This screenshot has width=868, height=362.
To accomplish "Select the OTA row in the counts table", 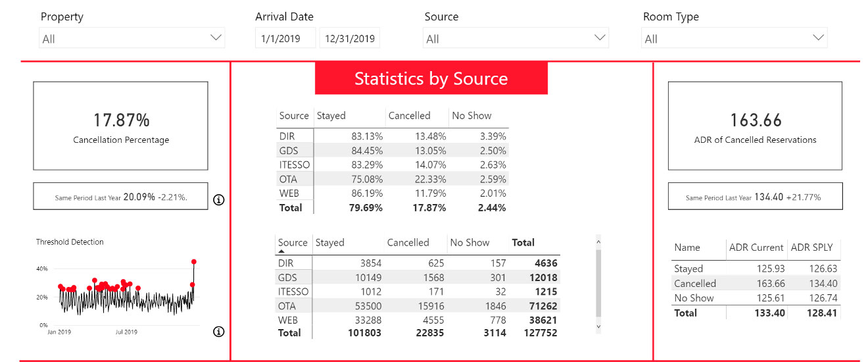I will click(x=417, y=306).
